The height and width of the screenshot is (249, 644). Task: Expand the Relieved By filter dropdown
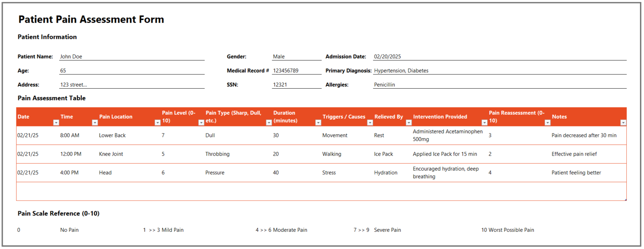pos(408,123)
